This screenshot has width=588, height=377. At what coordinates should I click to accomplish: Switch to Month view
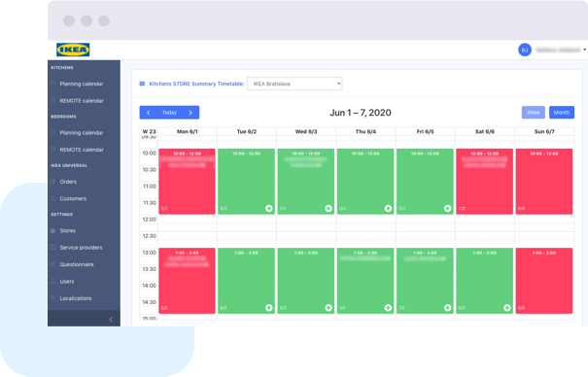[562, 113]
